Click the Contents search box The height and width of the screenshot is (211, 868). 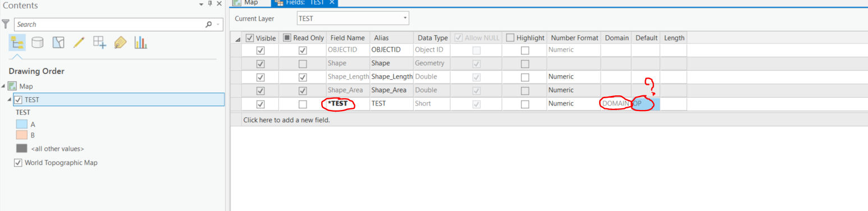pyautogui.click(x=109, y=24)
